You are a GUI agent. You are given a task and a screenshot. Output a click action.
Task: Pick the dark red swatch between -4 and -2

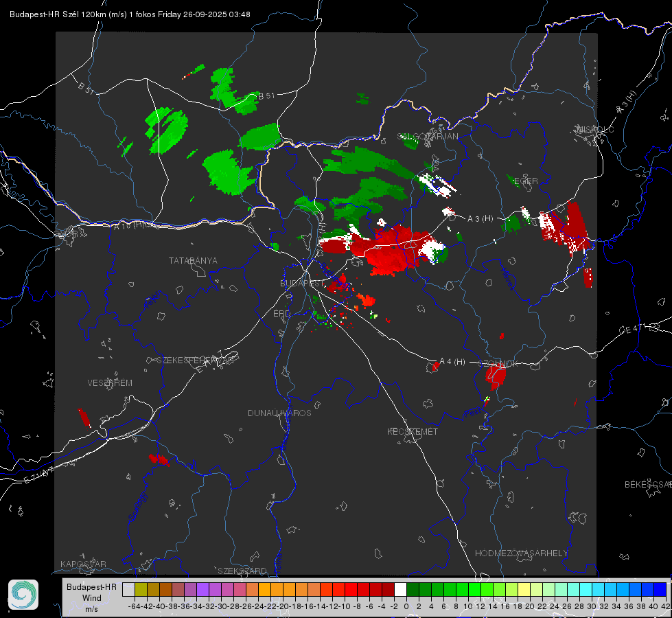388,589
